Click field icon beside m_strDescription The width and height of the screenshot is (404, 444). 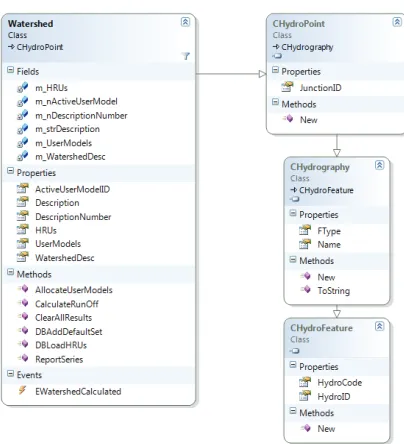click(x=23, y=129)
